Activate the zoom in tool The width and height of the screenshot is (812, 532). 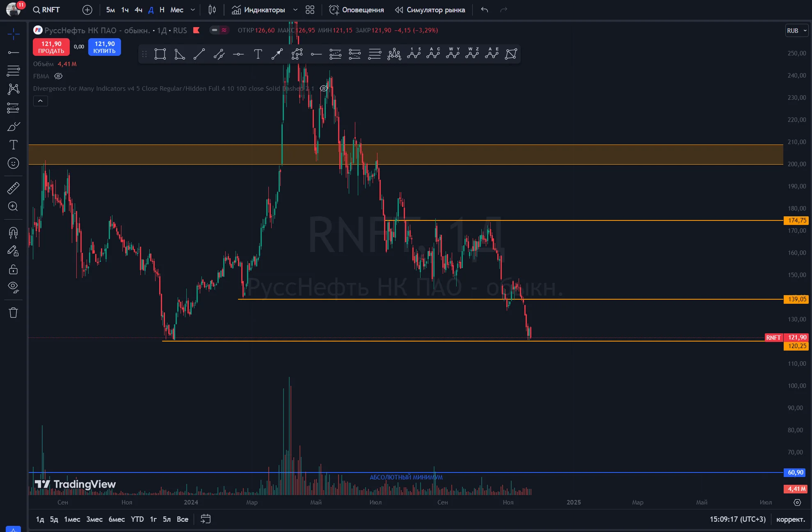pos(13,206)
